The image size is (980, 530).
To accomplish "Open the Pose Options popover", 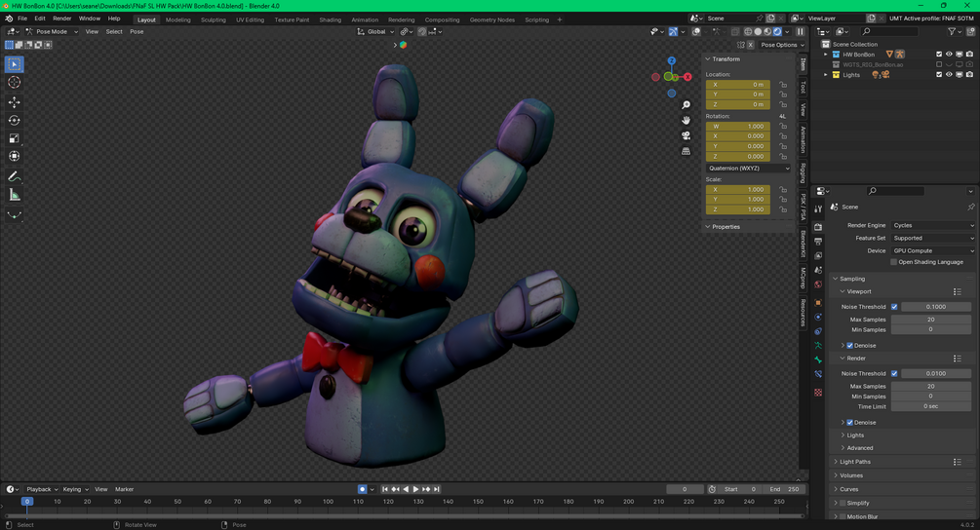I will tap(778, 45).
